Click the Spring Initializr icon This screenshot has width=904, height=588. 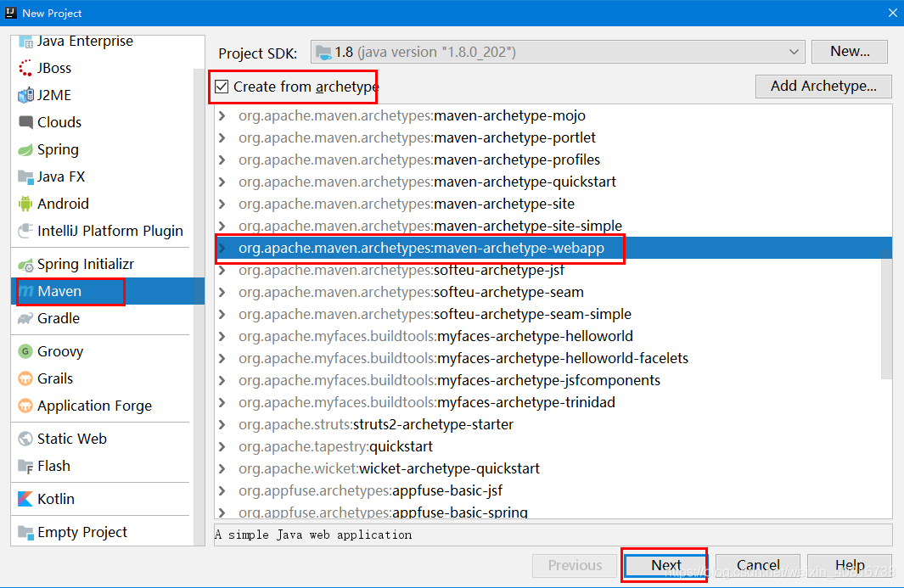[x=25, y=265]
